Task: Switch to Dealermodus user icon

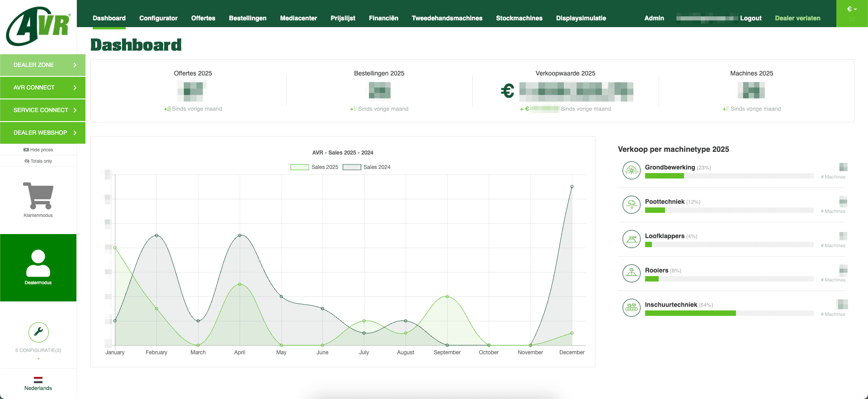Action: (x=38, y=263)
